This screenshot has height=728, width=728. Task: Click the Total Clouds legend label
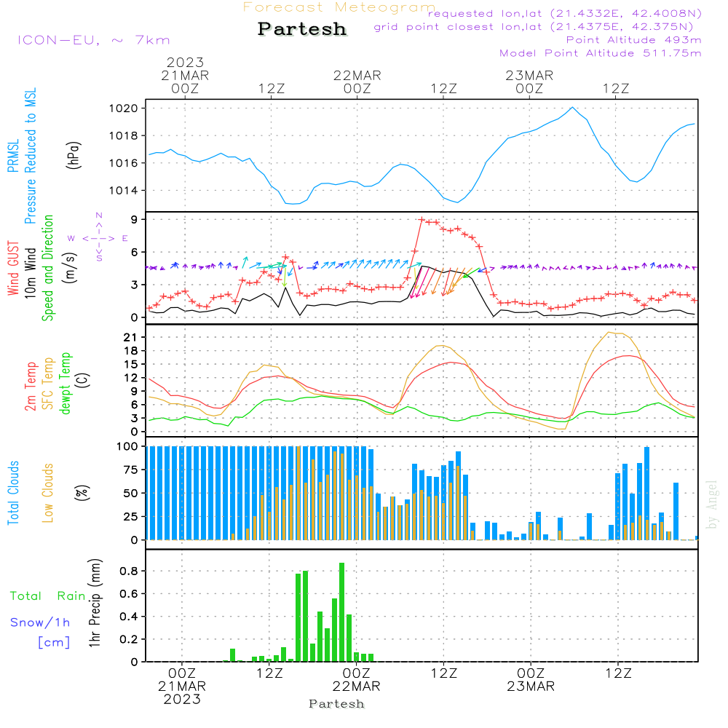click(14, 493)
